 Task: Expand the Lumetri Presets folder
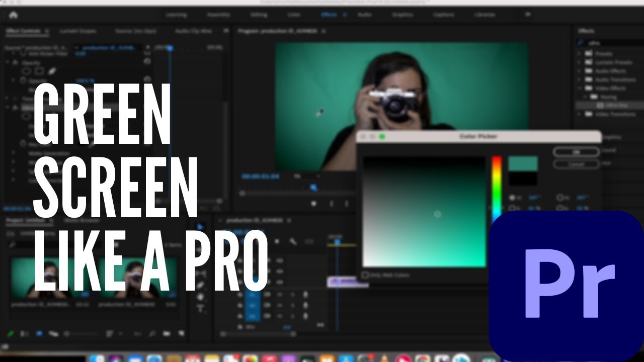[580, 62]
